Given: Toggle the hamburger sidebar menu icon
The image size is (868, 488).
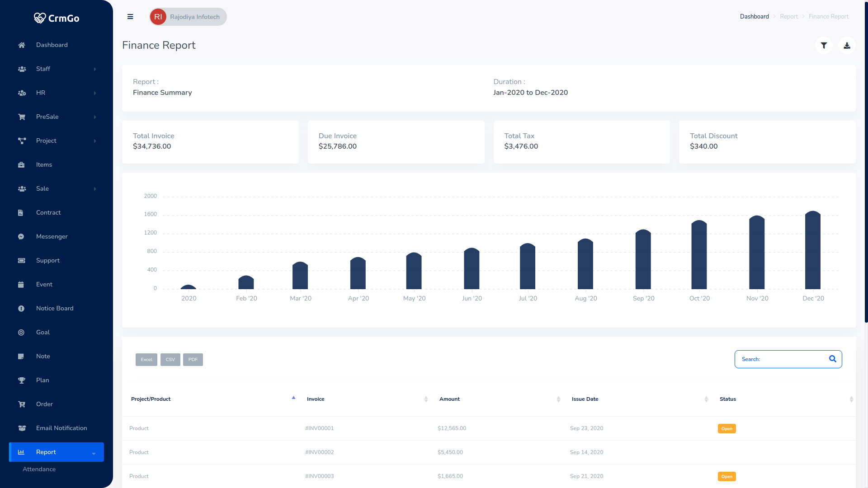Looking at the screenshot, I should coord(130,17).
